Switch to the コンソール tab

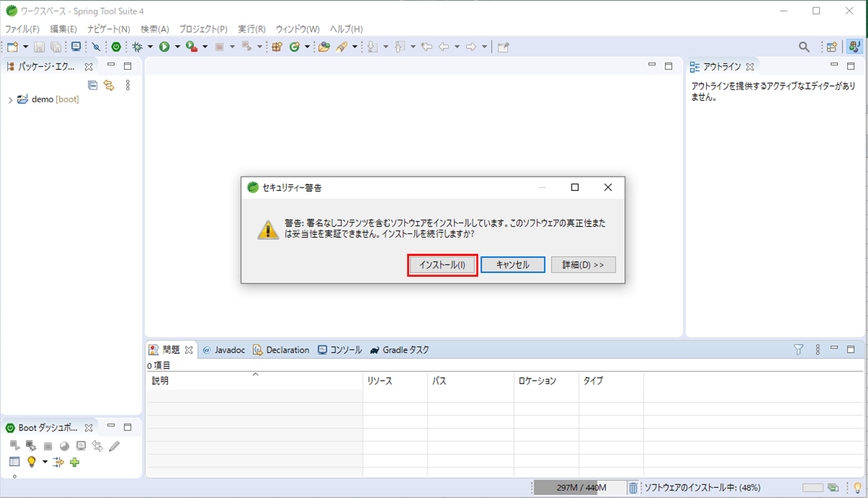click(x=340, y=350)
